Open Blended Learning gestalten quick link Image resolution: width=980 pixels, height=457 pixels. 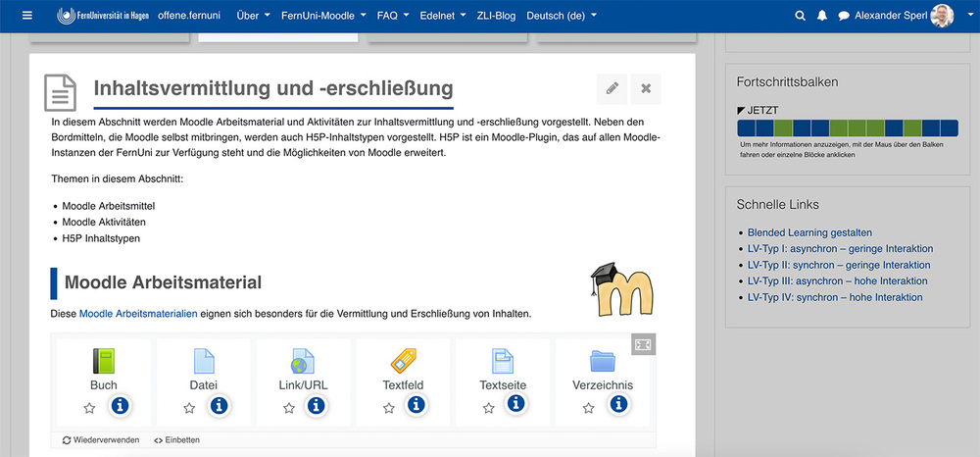pyautogui.click(x=809, y=232)
